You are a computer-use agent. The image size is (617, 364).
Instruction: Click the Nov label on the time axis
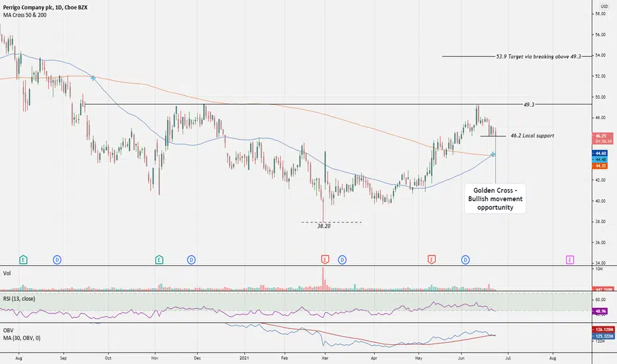pos(155,358)
